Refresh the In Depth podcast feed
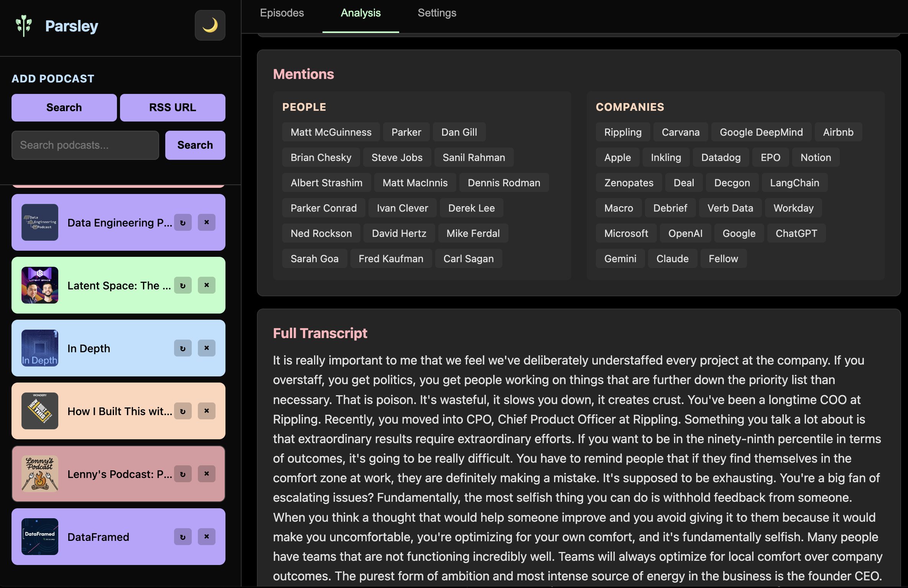This screenshot has width=908, height=588. (x=183, y=348)
